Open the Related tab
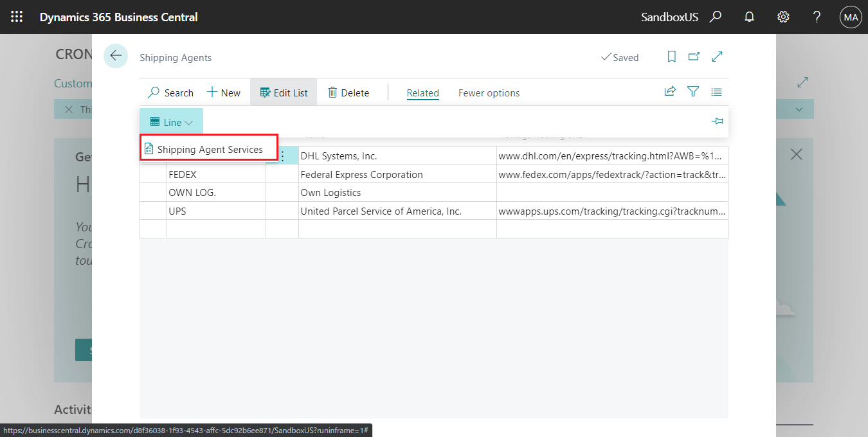This screenshot has height=437, width=868. [422, 93]
